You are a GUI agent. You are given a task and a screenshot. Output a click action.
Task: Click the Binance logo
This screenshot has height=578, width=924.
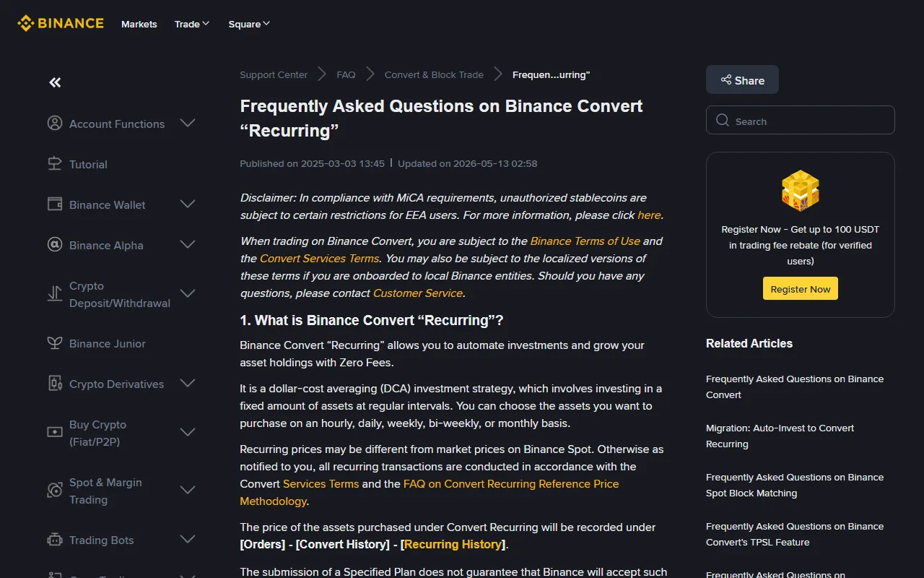pyautogui.click(x=61, y=23)
